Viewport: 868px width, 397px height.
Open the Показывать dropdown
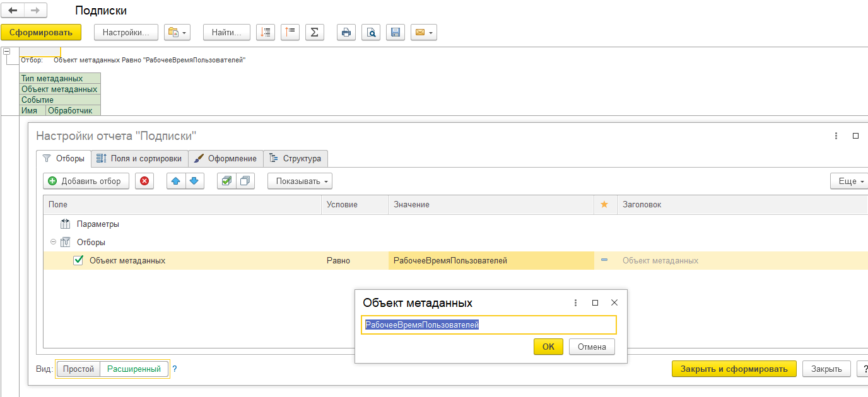pos(300,181)
